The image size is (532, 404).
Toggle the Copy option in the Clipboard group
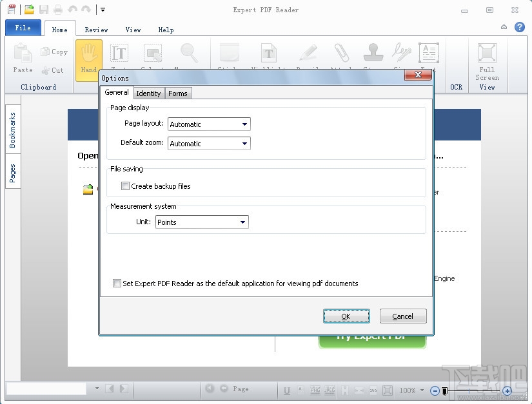[55, 52]
